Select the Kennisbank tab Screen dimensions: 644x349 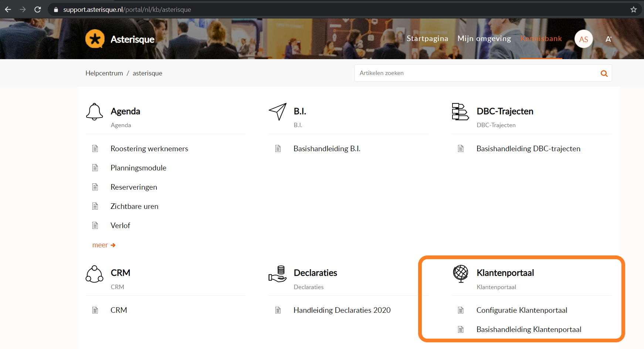[x=541, y=39]
